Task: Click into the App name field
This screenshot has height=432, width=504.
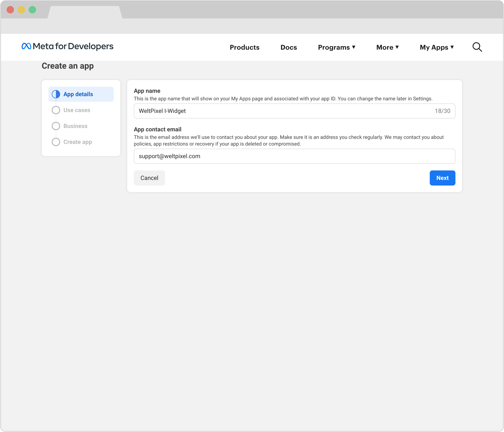Action: point(282,111)
